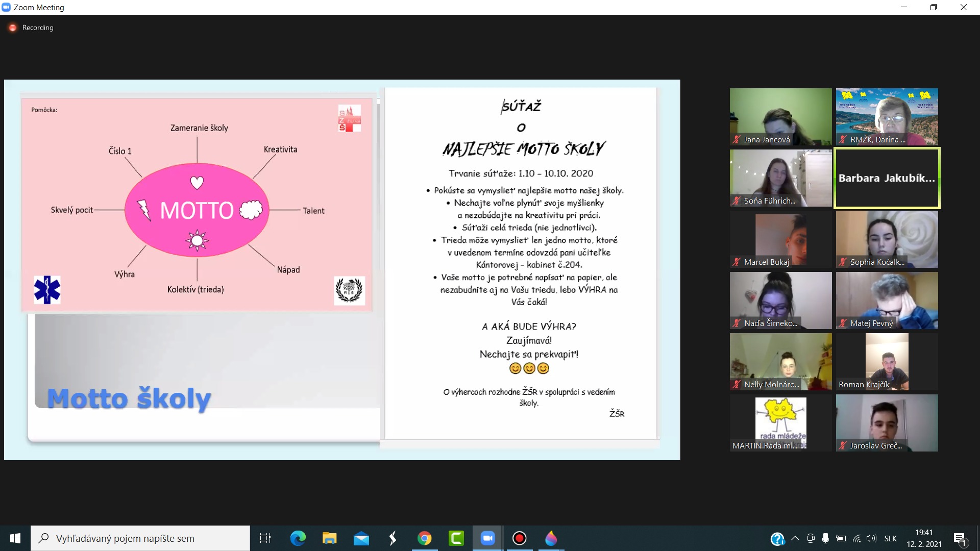Open clock and calendar flyout

(x=924, y=538)
